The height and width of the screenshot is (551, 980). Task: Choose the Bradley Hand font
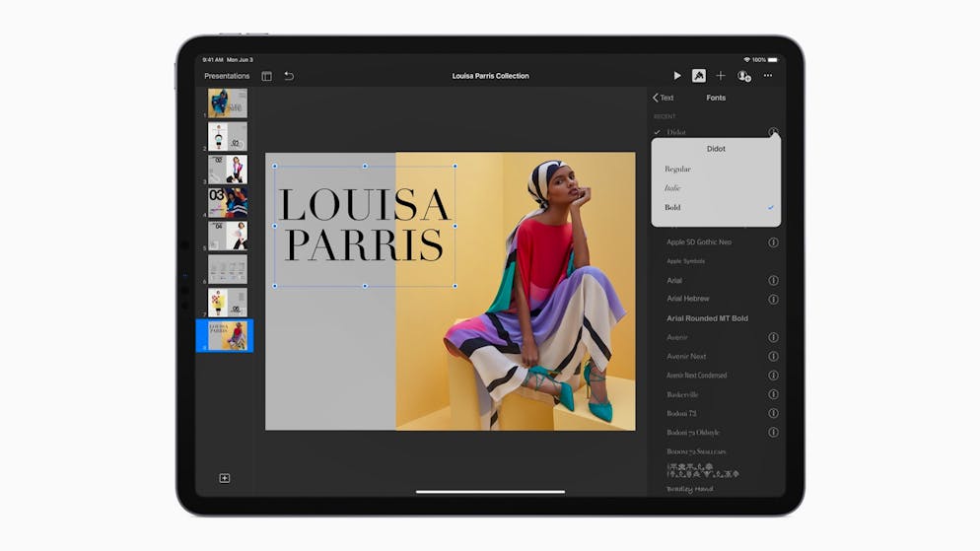(689, 489)
